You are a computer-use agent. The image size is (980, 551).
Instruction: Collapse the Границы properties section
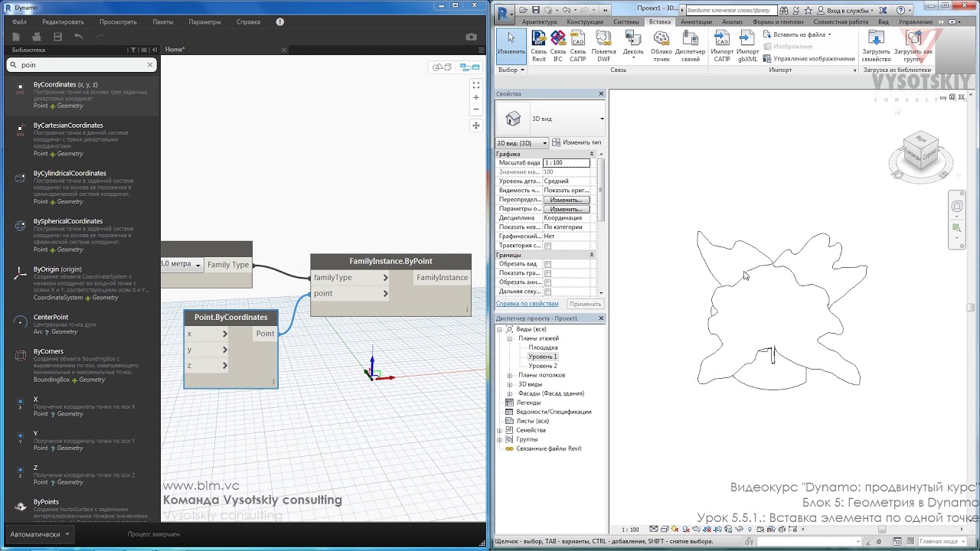(x=592, y=255)
